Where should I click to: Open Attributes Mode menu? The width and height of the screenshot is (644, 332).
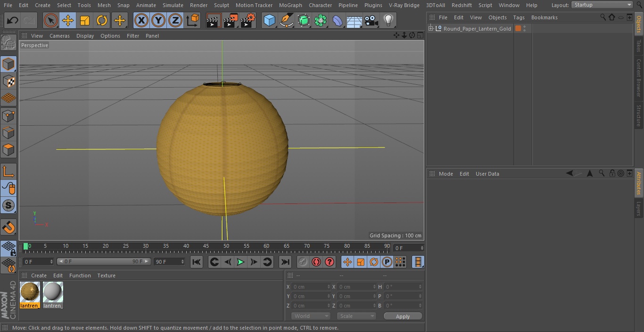click(446, 174)
